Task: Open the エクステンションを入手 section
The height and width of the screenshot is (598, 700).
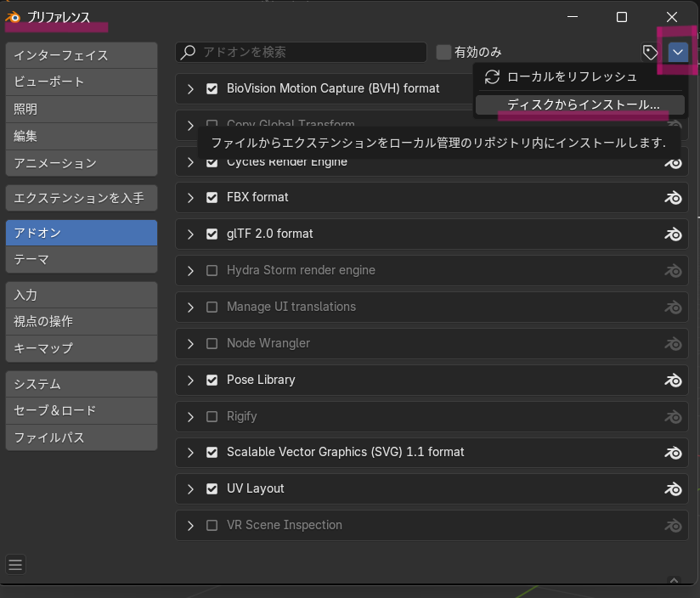Action: tap(81, 198)
